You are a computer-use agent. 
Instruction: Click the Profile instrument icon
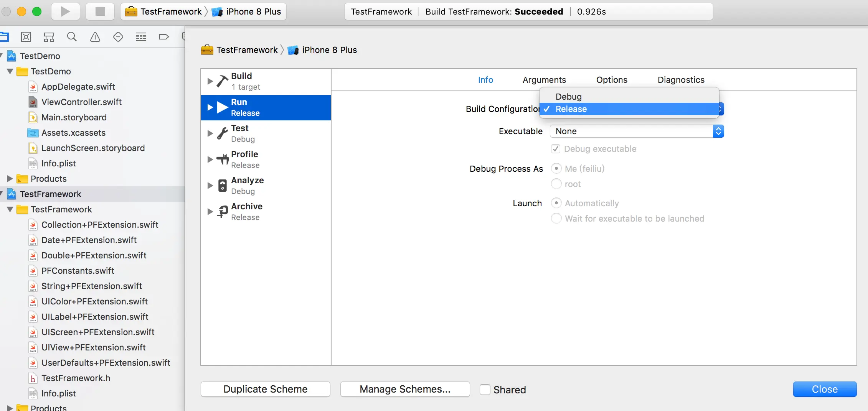coord(223,159)
